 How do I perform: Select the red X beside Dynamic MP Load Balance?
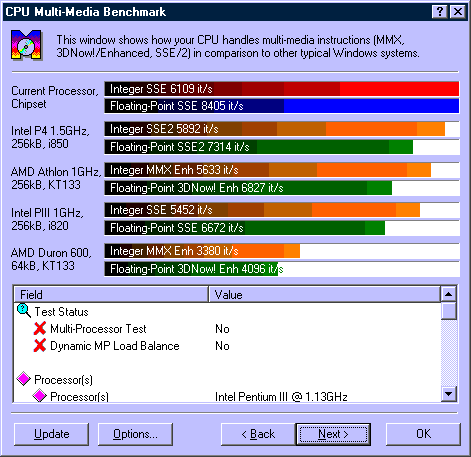pyautogui.click(x=40, y=345)
